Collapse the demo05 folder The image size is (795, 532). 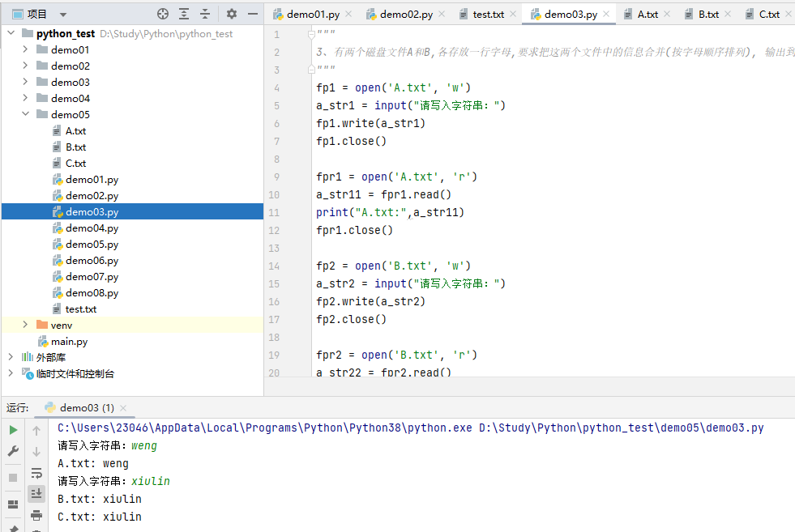tap(25, 114)
